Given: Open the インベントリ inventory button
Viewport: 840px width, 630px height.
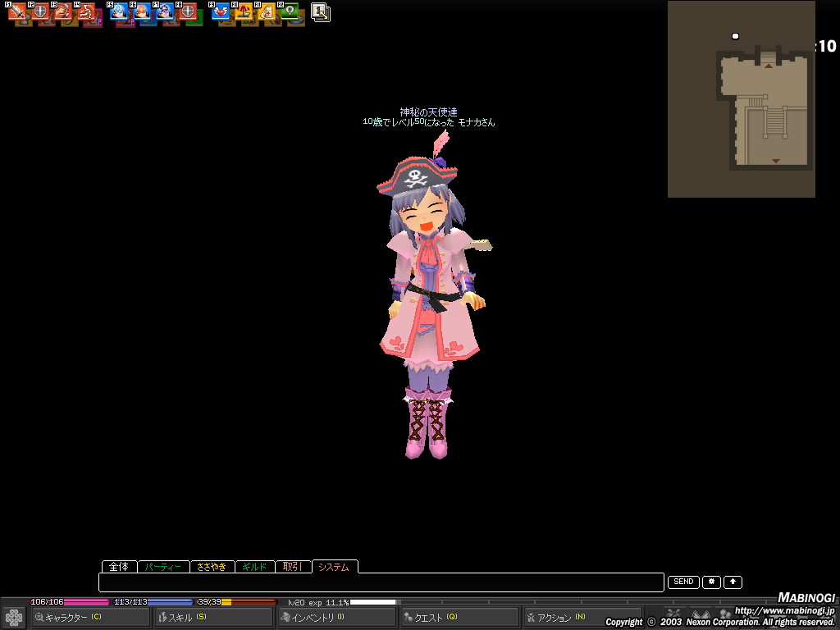Looking at the screenshot, I should (336, 617).
